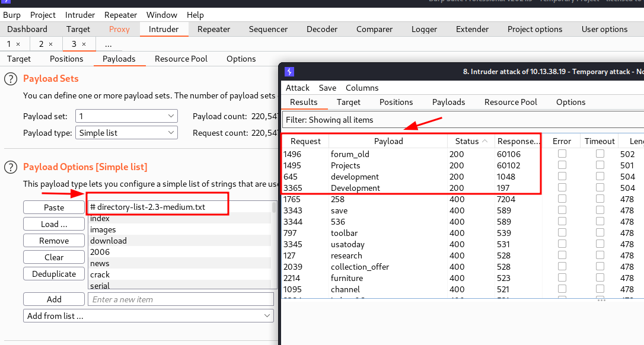Open the Help menu

point(195,15)
